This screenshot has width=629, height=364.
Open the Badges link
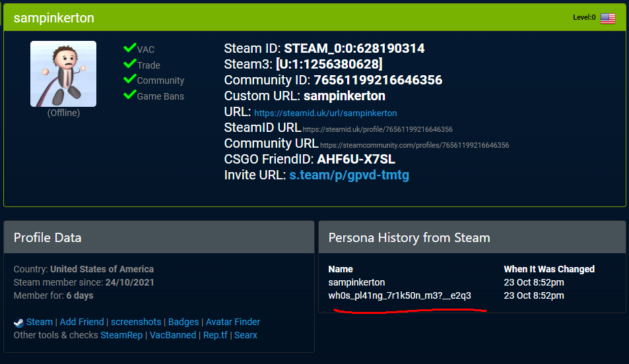[x=183, y=322]
